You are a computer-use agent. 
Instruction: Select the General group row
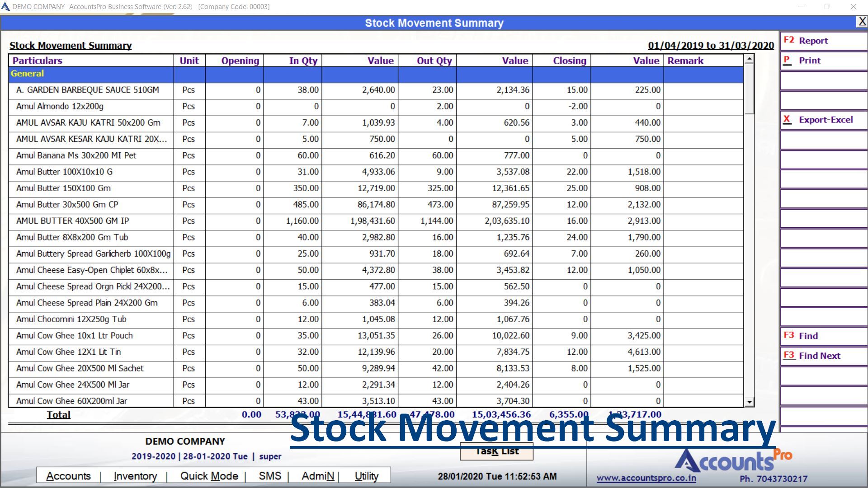[x=27, y=74]
